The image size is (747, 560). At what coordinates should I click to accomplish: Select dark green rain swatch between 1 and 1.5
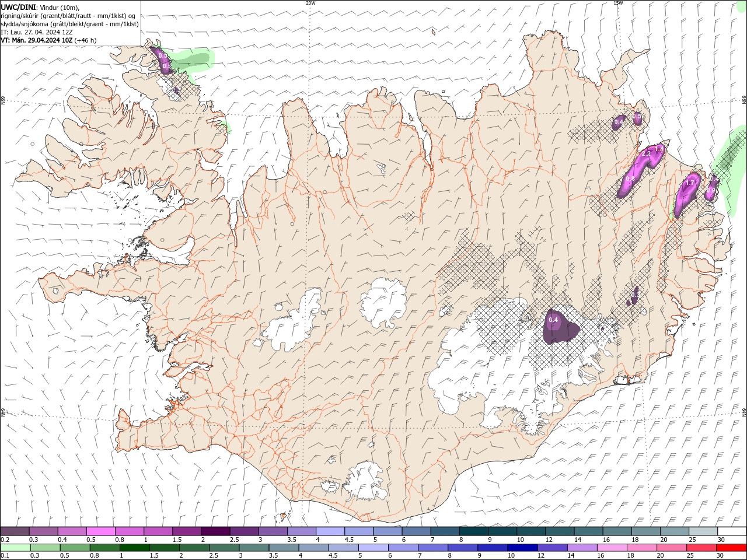pyautogui.click(x=134, y=548)
